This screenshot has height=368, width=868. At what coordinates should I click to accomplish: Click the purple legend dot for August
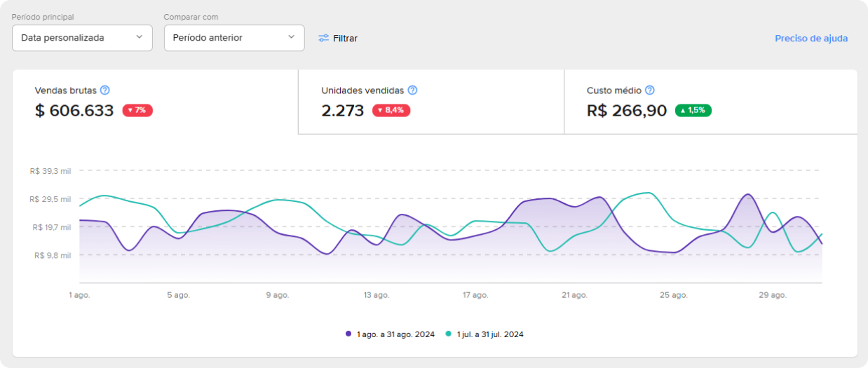tap(348, 334)
